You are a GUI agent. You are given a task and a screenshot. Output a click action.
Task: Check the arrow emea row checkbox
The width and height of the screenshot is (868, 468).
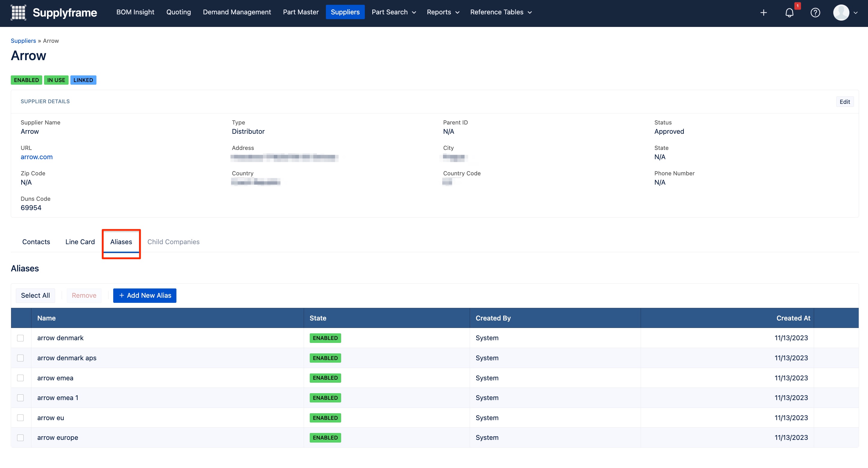[x=21, y=378]
